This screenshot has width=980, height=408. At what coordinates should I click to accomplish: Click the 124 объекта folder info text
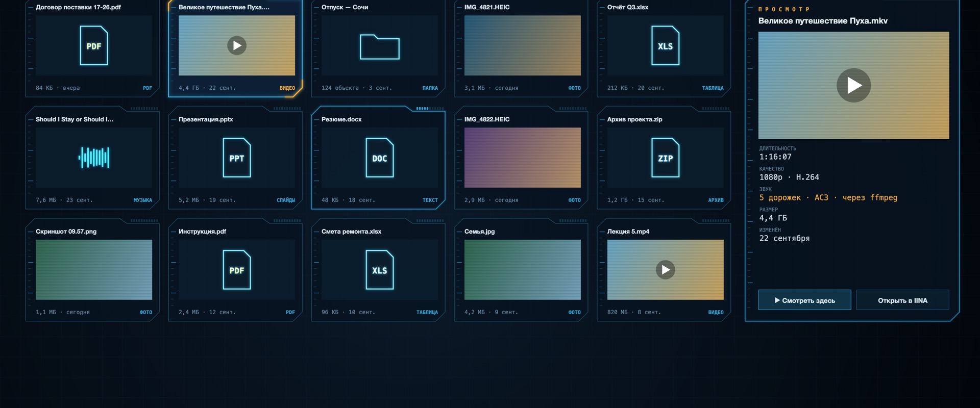click(340, 88)
